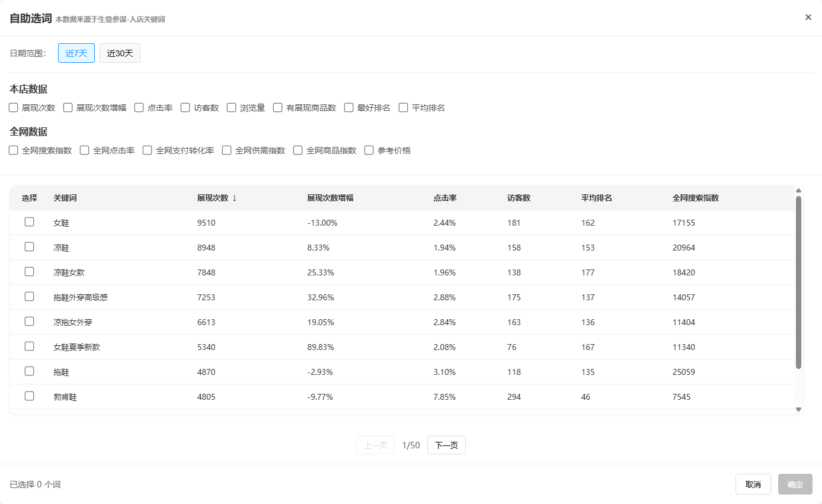Toggle the 全网支付转化率 checkbox

(148, 150)
